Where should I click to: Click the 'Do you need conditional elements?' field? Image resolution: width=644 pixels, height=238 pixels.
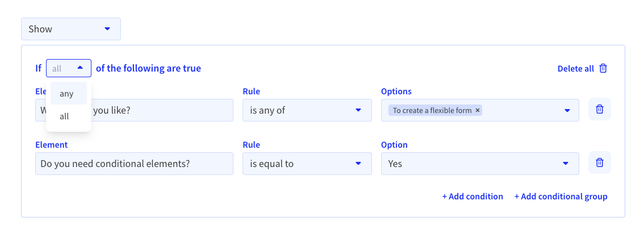pos(134,164)
